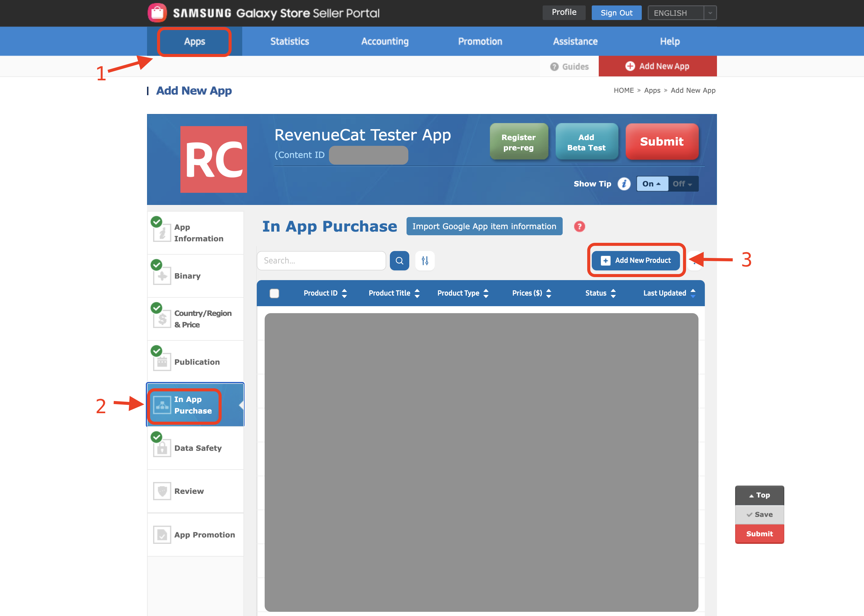Click the Country/Region & Price dollar icon

(x=162, y=319)
